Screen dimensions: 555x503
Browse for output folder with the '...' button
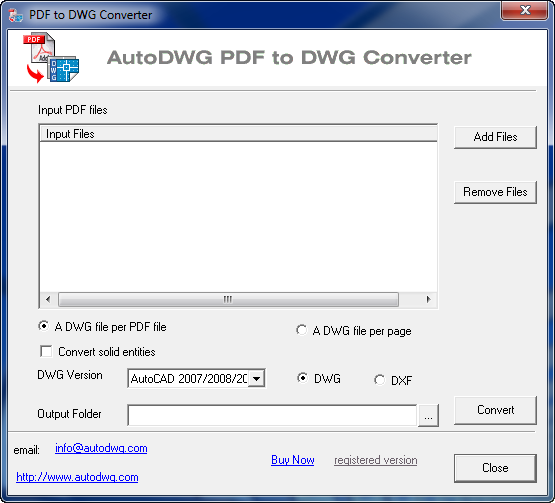tap(428, 416)
